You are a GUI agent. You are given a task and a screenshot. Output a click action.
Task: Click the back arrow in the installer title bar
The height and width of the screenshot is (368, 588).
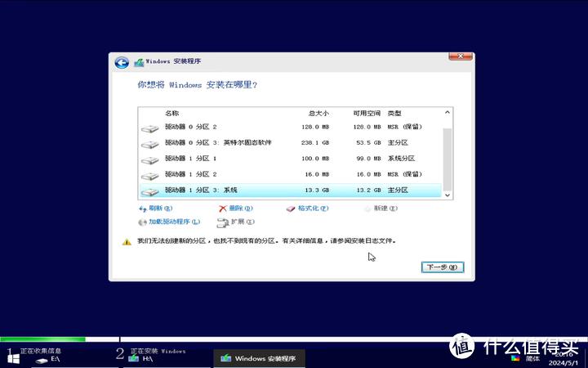[122, 63]
